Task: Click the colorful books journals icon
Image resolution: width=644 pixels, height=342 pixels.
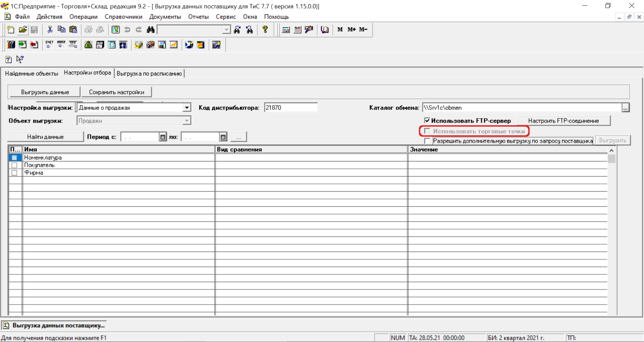Action: pos(11,45)
